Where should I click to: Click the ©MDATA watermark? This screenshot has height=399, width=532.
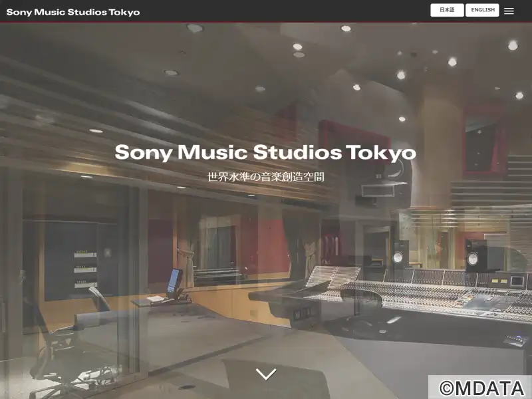coord(480,387)
